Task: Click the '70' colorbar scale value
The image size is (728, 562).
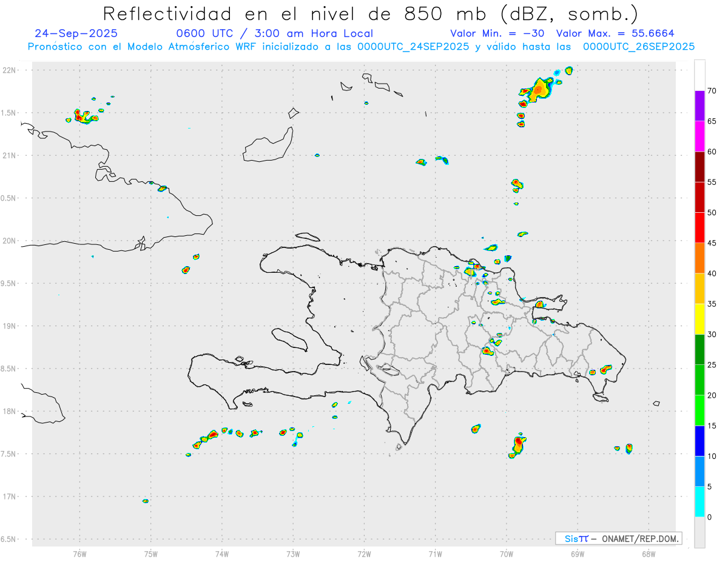Action: (712, 91)
